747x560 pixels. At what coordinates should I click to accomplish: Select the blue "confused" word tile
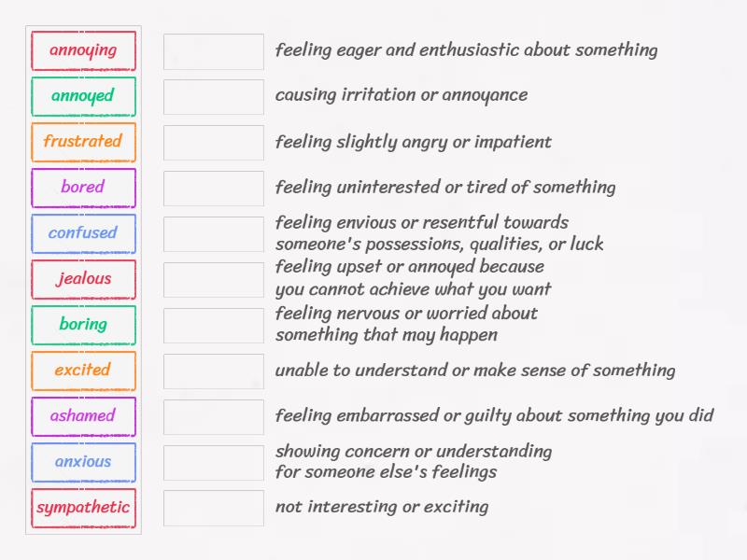coord(83,233)
